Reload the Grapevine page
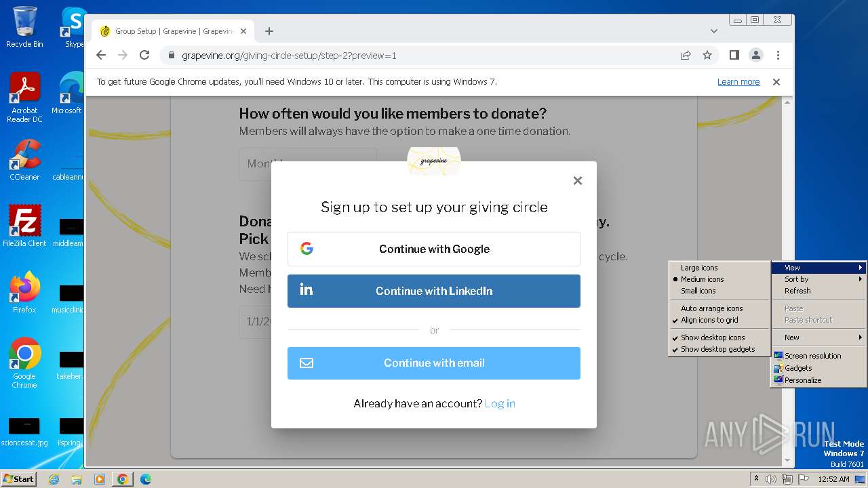 (144, 55)
